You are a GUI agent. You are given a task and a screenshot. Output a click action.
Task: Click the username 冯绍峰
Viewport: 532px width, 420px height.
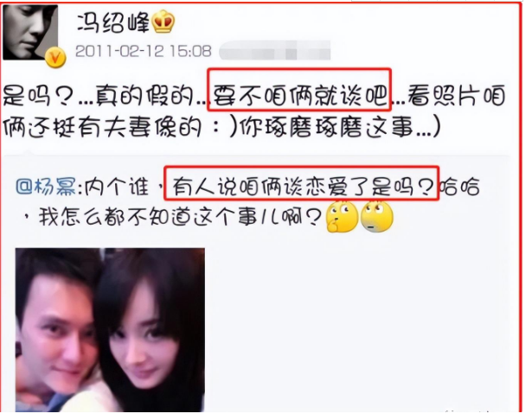[113, 22]
